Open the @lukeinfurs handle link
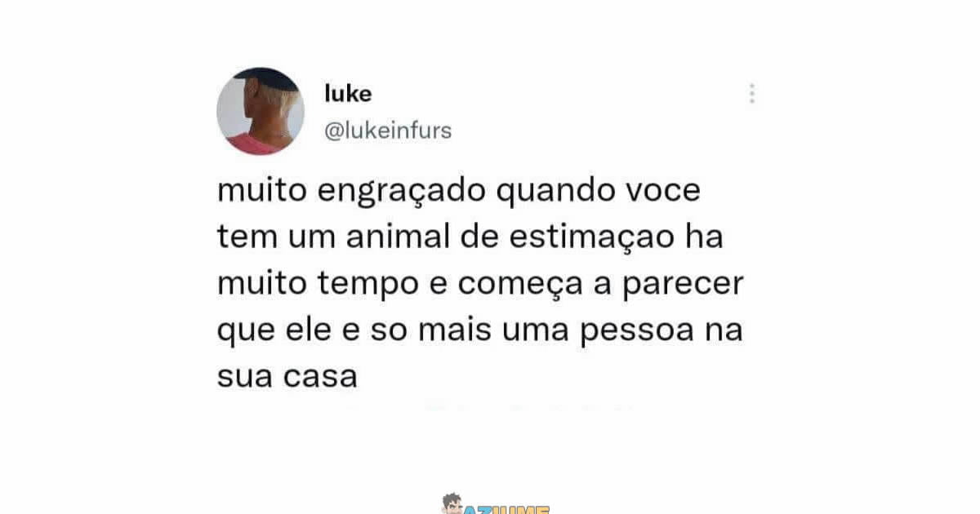980x514 pixels. tap(388, 131)
